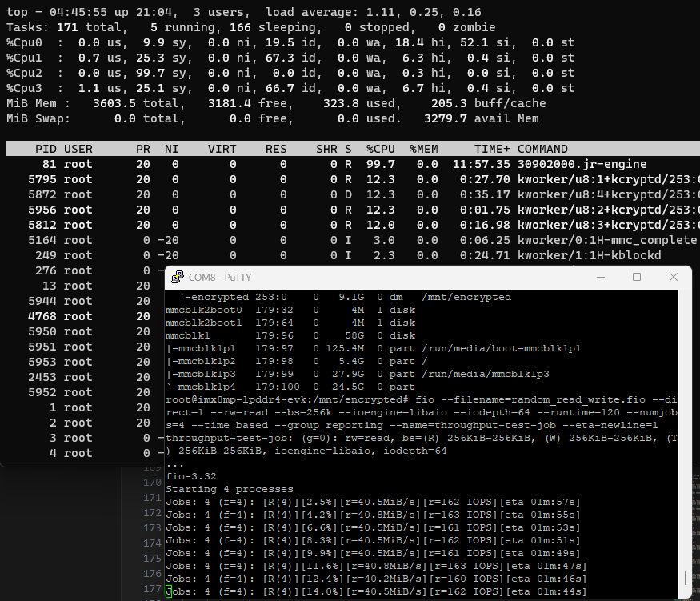
Task: Select the jr-engine process row
Action: pyautogui.click(x=320, y=164)
